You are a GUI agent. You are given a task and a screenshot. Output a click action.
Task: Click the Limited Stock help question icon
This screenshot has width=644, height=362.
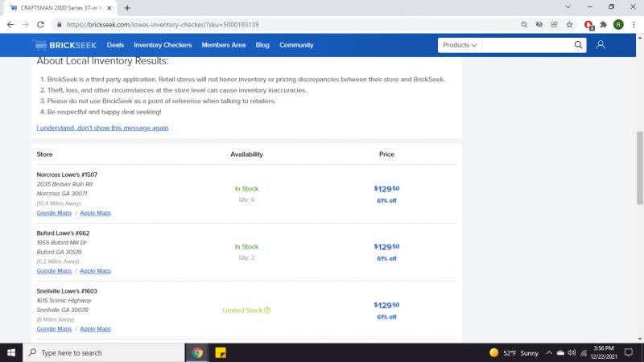(267, 311)
